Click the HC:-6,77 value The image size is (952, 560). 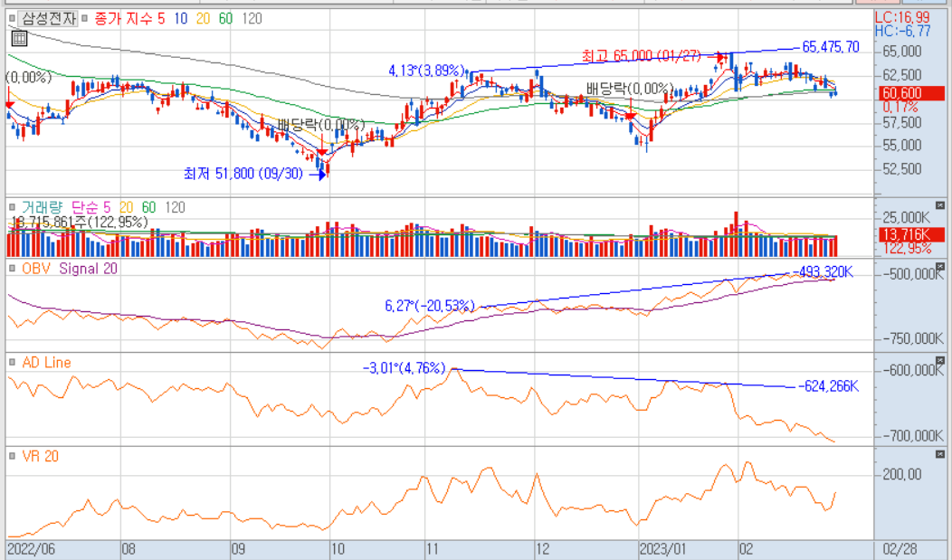pyautogui.click(x=903, y=31)
